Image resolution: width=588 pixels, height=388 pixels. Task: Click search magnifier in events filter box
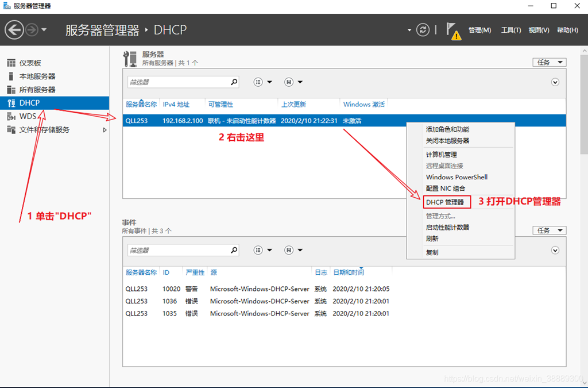coord(234,250)
